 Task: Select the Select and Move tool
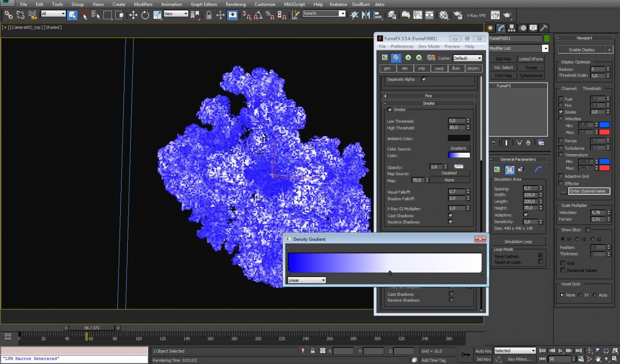133,15
